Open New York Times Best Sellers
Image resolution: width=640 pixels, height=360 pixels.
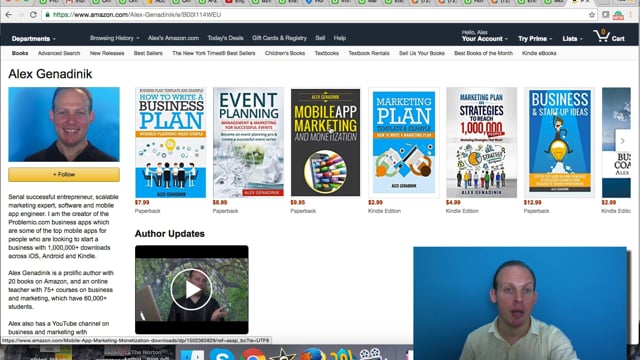coord(213,53)
